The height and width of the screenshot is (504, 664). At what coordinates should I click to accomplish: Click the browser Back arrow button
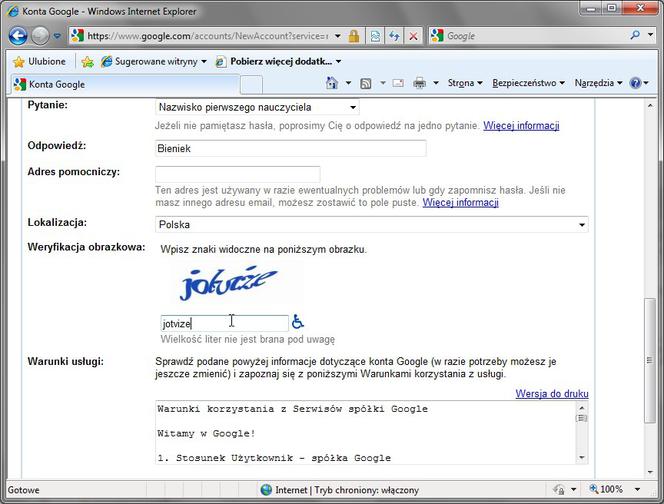coord(18,36)
